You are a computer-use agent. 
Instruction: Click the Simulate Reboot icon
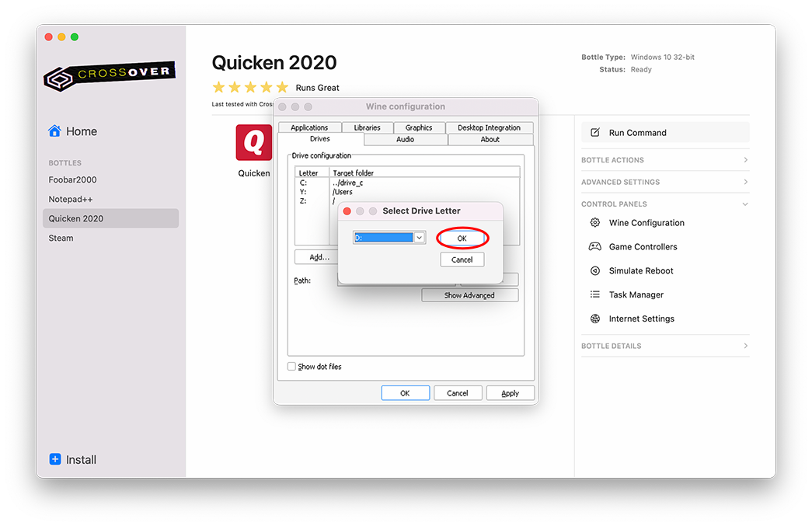click(x=595, y=270)
